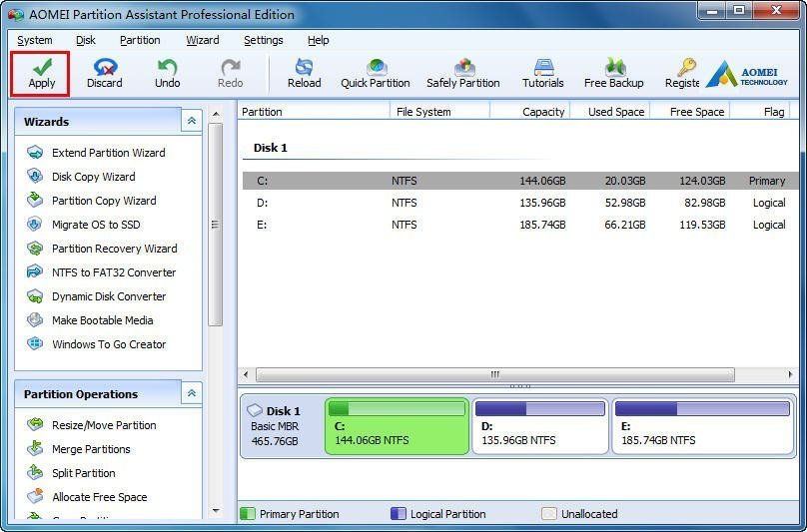The height and width of the screenshot is (532, 807).
Task: Sort by the Capacity column header
Action: [x=529, y=112]
